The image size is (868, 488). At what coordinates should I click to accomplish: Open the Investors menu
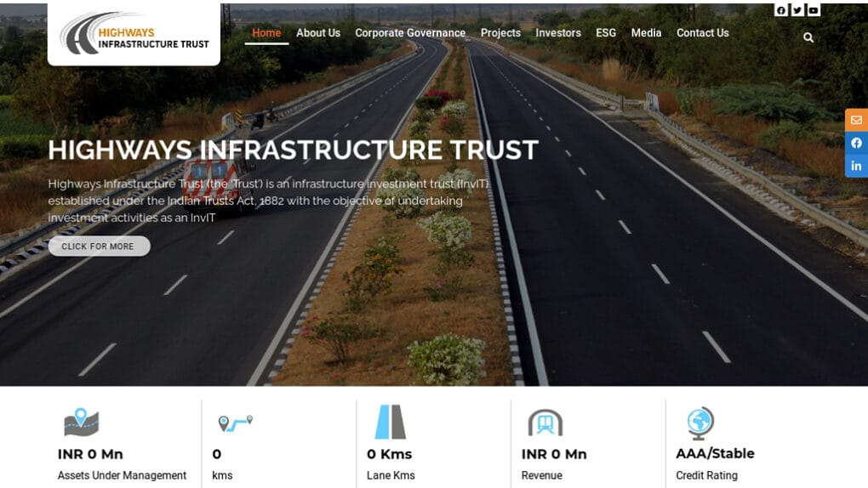point(558,33)
